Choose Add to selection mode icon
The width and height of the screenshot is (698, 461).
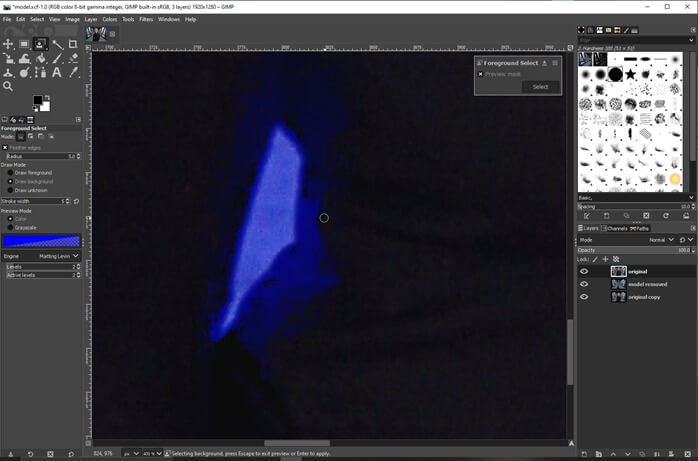tap(31, 137)
